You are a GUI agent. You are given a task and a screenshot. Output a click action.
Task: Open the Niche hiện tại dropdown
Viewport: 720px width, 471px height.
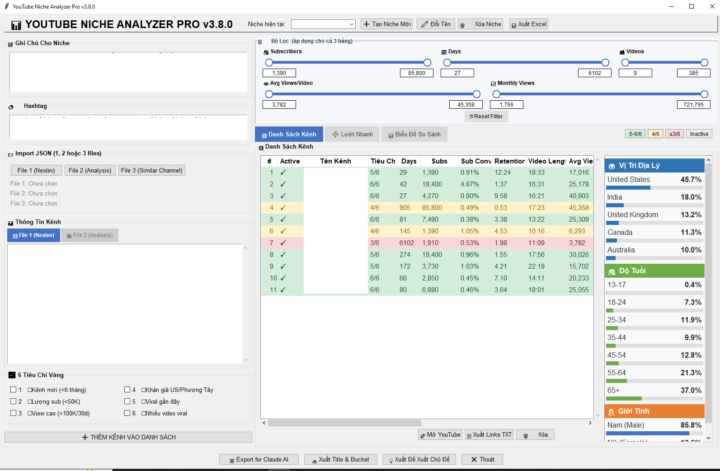(323, 24)
